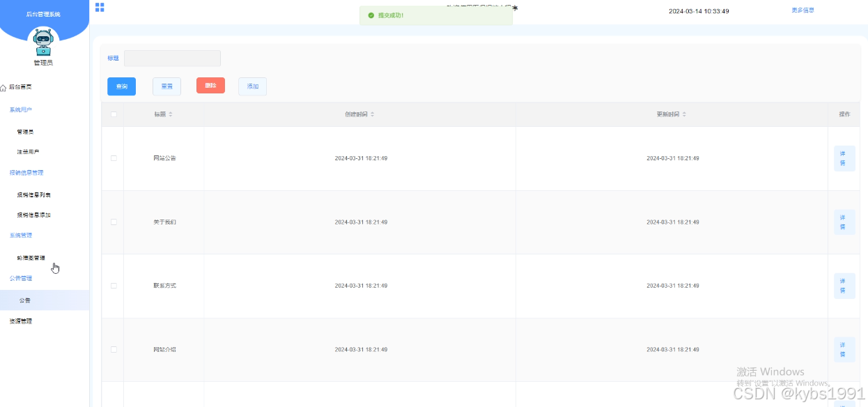The image size is (868, 407).
Task: Open 详情 for the 网站介绍 row
Action: pos(844,349)
